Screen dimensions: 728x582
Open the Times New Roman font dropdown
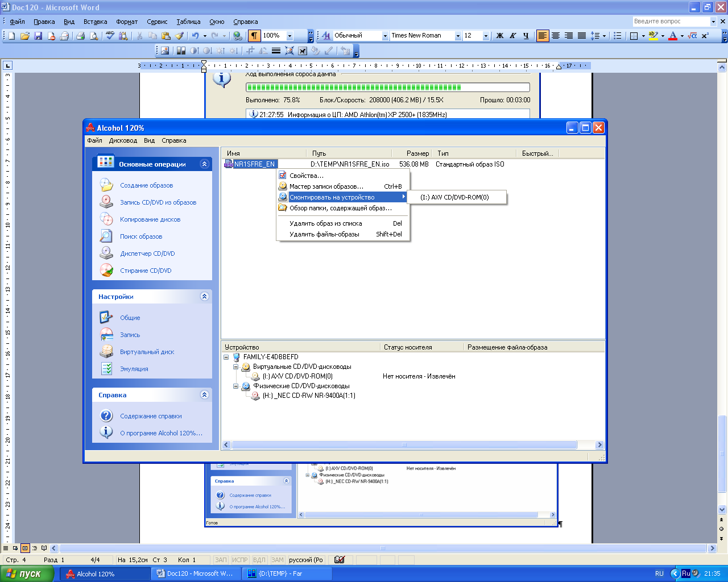pyautogui.click(x=458, y=35)
